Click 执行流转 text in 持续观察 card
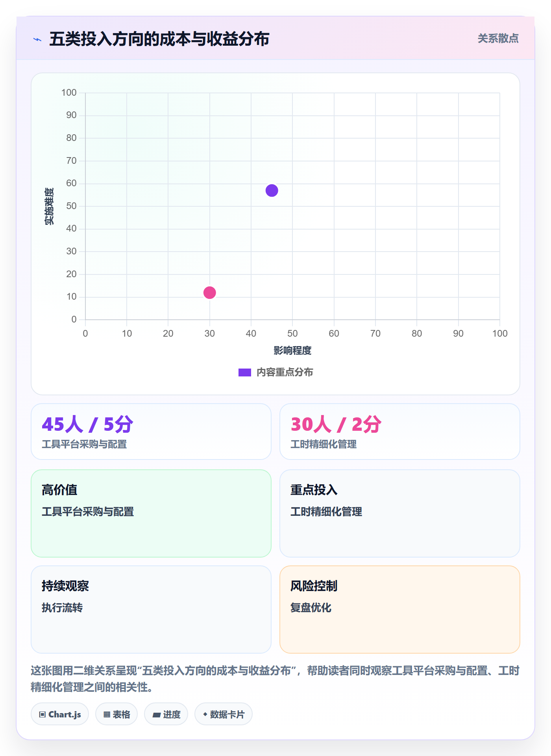This screenshot has height=756, width=551. [62, 608]
